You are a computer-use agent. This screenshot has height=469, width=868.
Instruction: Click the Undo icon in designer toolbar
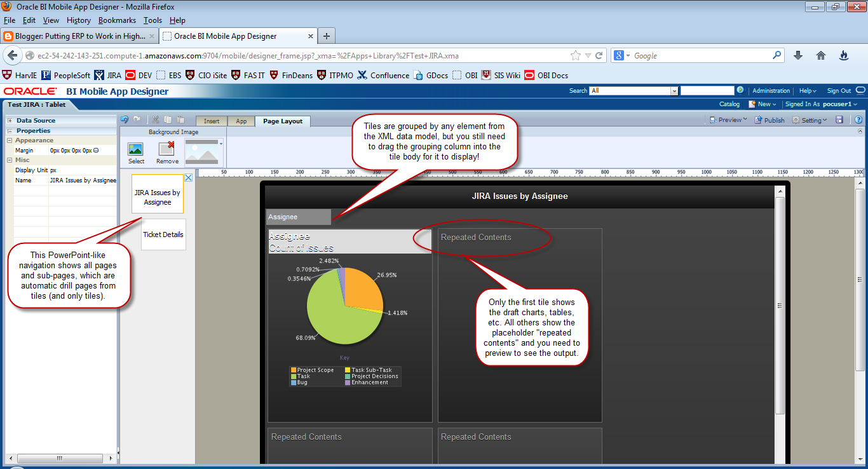(125, 119)
